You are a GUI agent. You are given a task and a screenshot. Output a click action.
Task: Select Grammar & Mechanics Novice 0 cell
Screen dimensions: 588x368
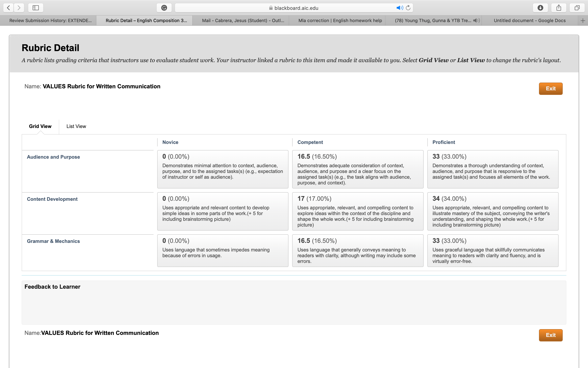223,251
